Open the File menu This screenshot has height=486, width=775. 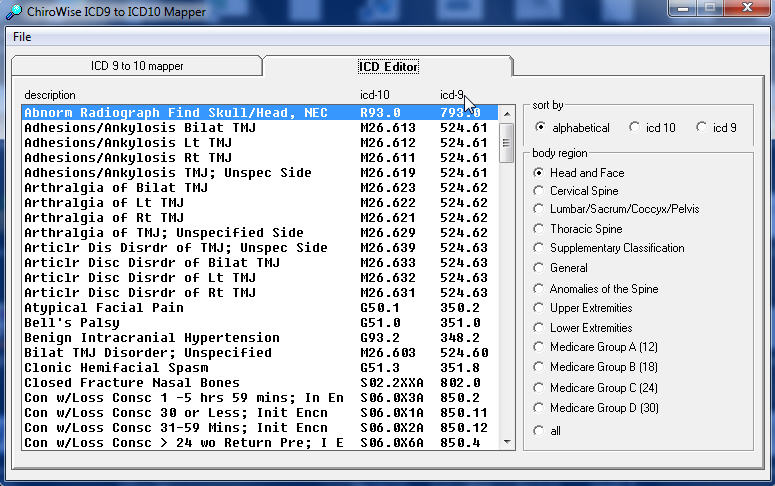(22, 37)
